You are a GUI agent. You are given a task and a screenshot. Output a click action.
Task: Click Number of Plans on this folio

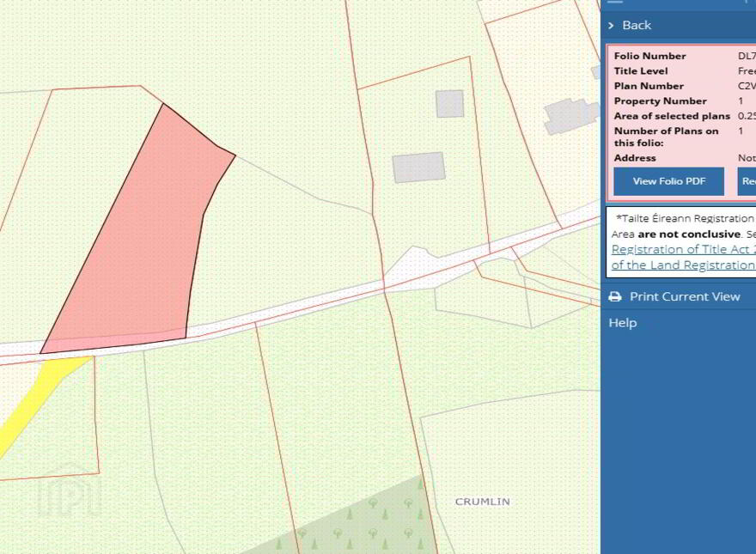coord(666,137)
